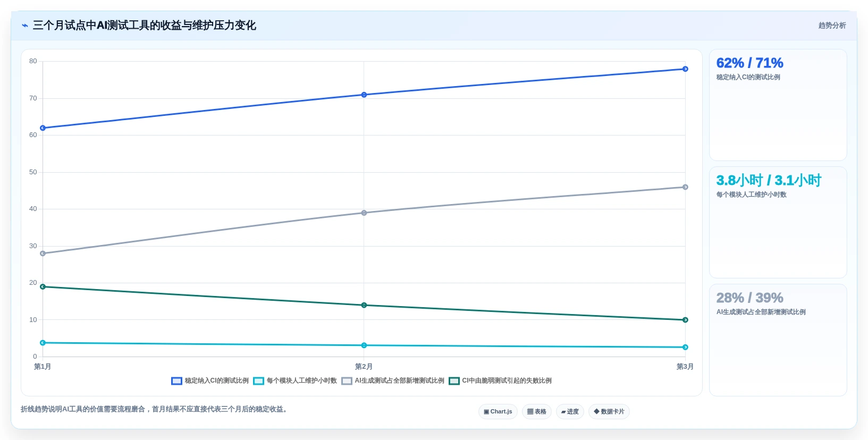
Task: Click the cyan line data point at 第3月
Action: [685, 348]
